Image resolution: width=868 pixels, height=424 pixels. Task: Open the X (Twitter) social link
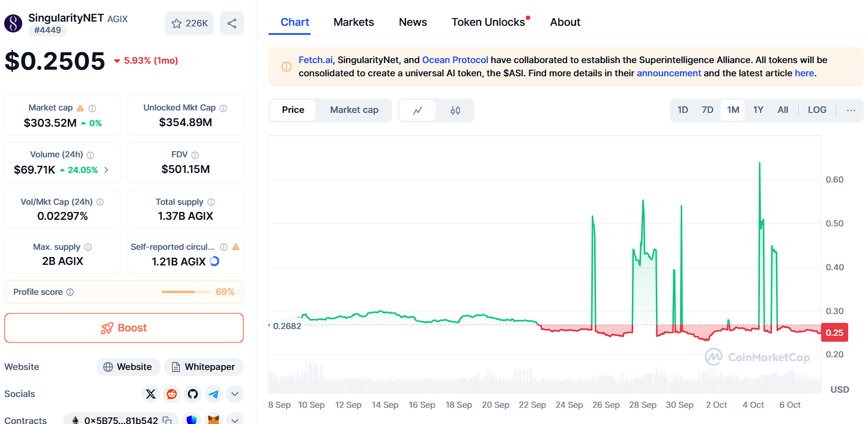tap(151, 394)
